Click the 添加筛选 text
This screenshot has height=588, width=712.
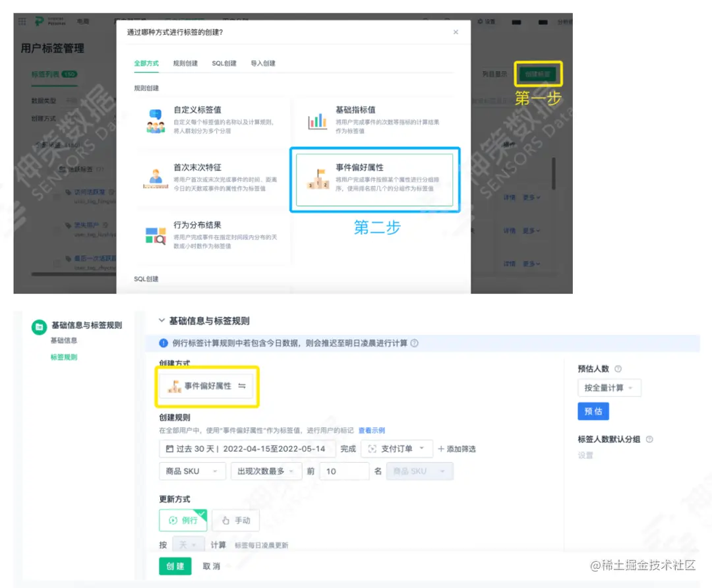(461, 449)
